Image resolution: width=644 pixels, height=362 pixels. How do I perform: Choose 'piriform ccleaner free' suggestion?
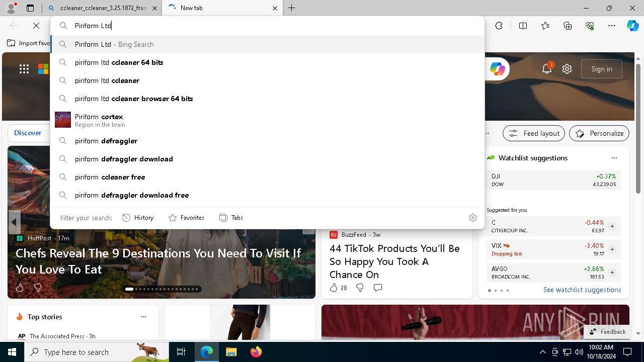267,177
